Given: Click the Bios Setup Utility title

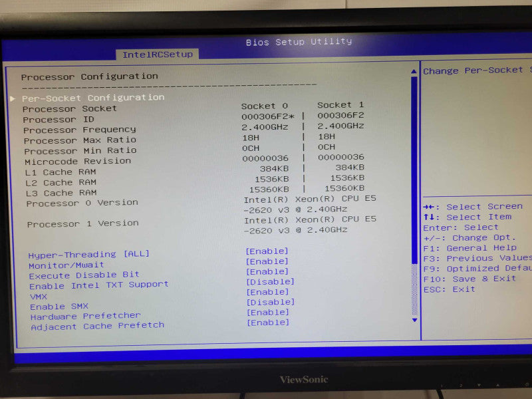Looking at the screenshot, I should (x=299, y=42).
